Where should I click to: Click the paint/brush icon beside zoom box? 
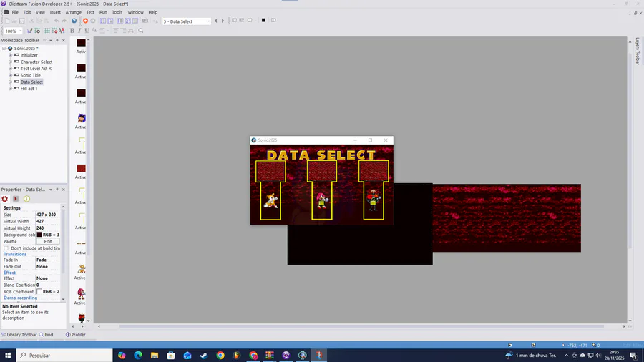point(29,31)
